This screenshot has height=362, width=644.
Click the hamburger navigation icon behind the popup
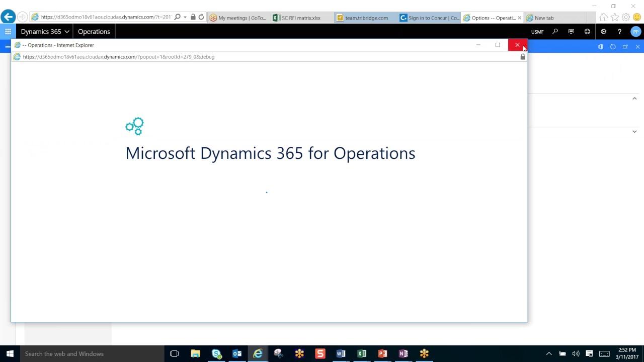[x=7, y=47]
